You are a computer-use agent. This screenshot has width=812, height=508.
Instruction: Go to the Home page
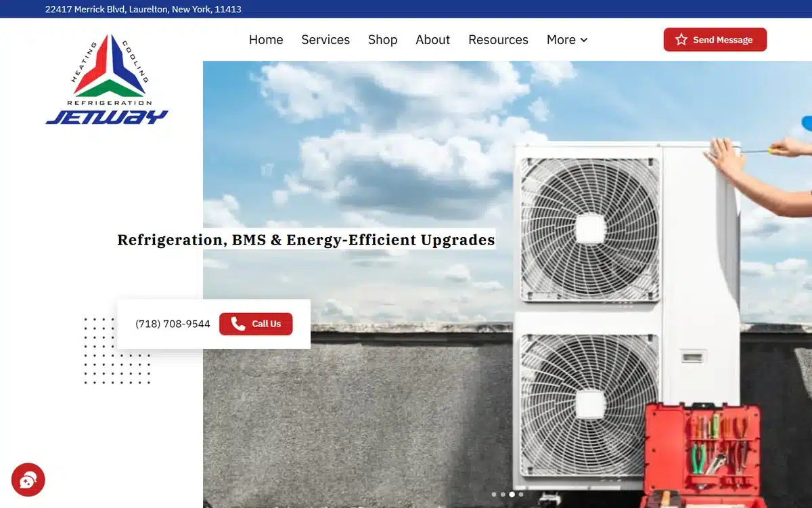[x=266, y=39]
